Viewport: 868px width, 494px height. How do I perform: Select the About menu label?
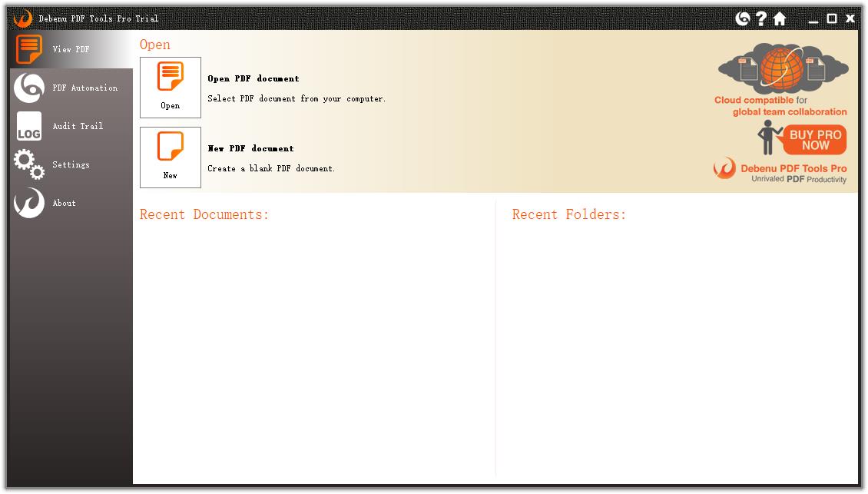click(x=65, y=204)
